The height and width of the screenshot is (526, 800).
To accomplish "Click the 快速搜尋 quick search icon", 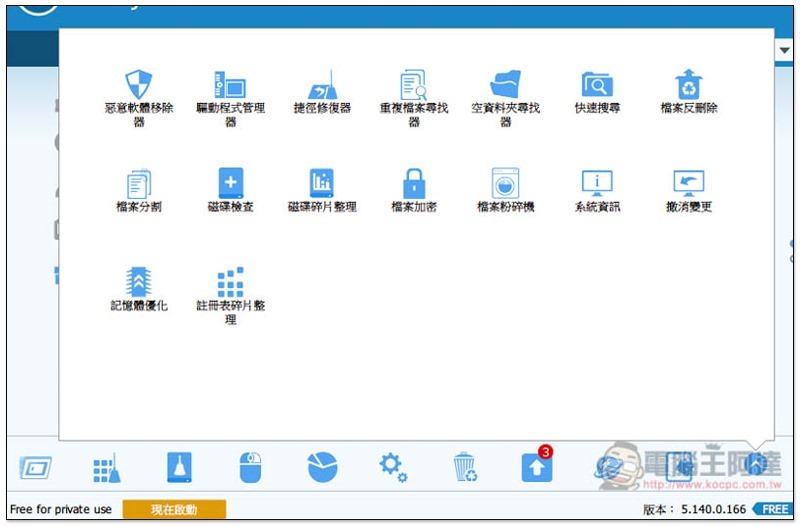I will (597, 86).
